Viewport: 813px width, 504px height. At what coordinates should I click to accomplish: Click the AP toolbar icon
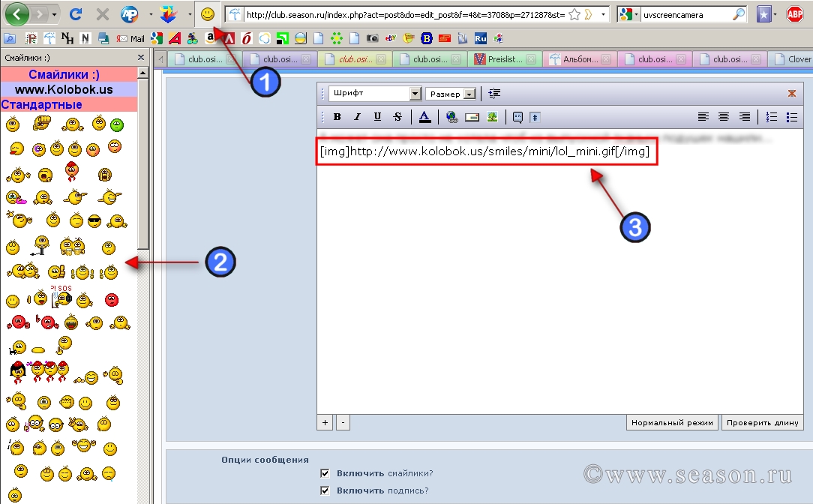tap(130, 14)
